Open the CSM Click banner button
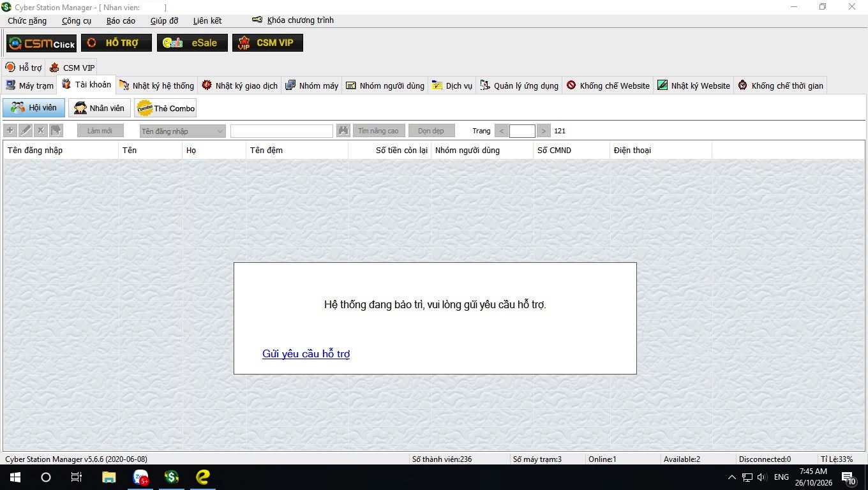 (x=41, y=43)
